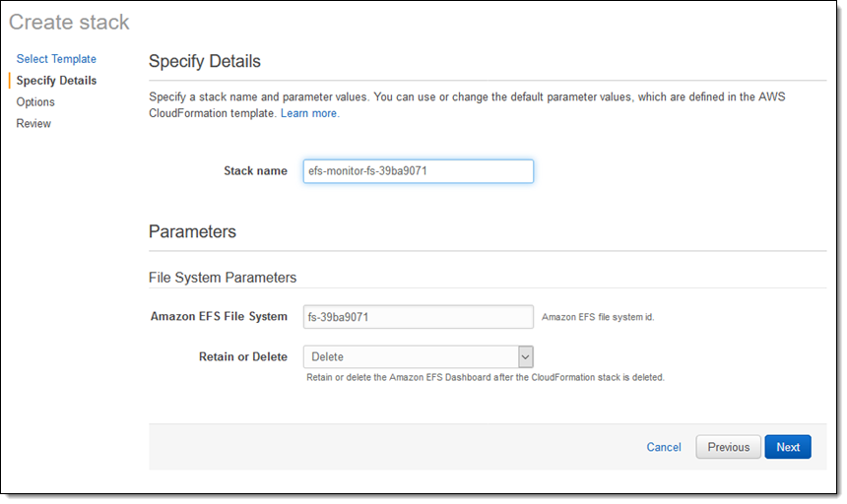Click the Retain or Delete label
This screenshot has width=847, height=504.
(x=242, y=357)
